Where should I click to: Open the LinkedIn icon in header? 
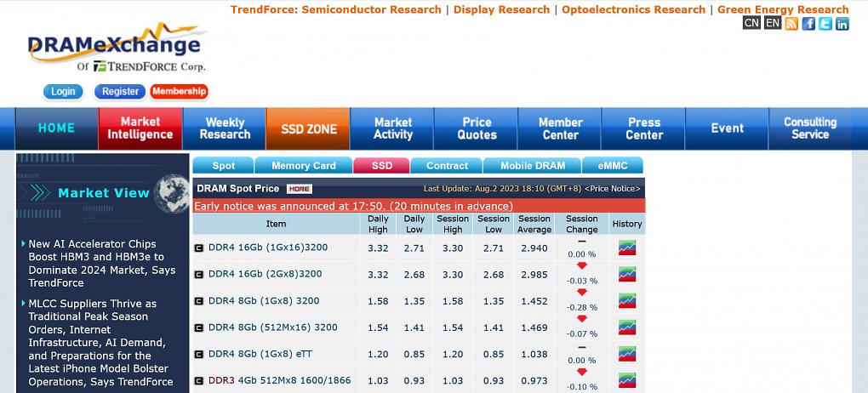(842, 23)
